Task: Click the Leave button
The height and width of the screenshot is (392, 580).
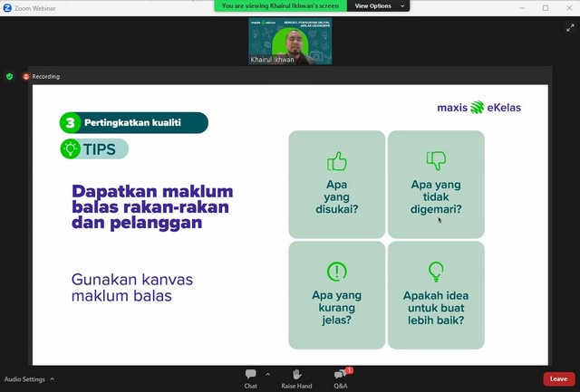Action: pyautogui.click(x=558, y=378)
